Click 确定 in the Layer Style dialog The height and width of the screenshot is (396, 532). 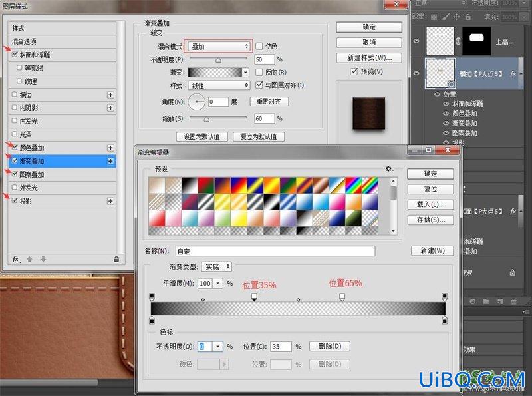pos(369,27)
